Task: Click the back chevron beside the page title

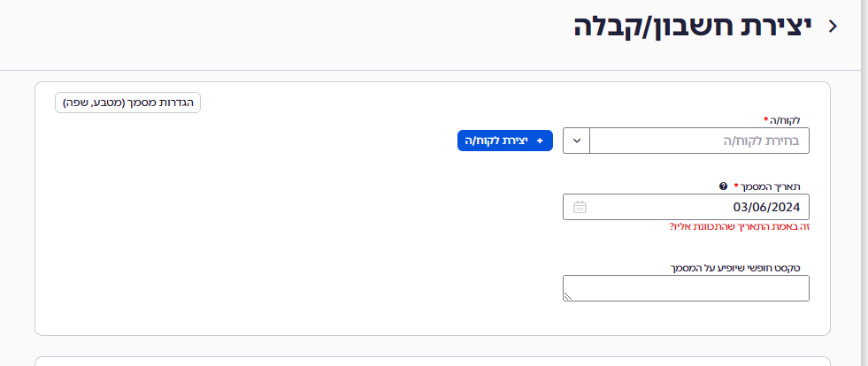Action: click(x=832, y=27)
